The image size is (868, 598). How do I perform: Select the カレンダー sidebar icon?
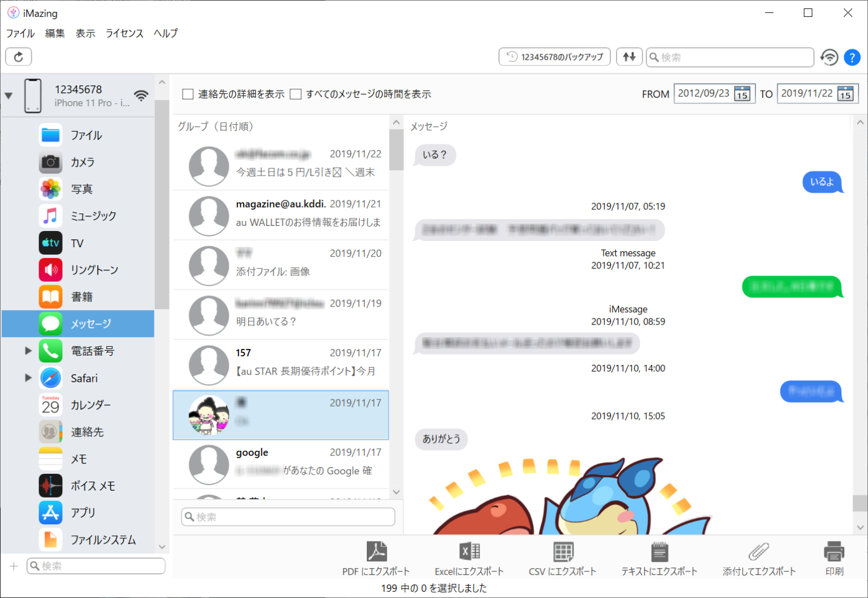(x=50, y=405)
